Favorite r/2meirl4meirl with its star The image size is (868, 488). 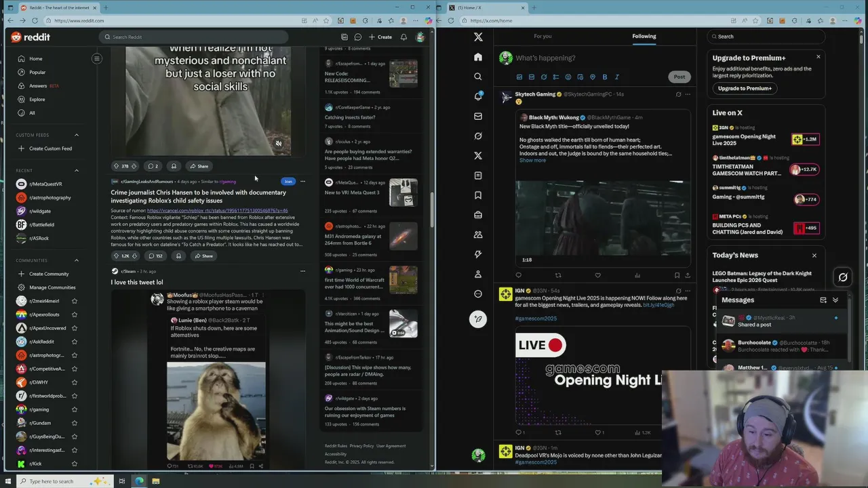[x=75, y=301]
